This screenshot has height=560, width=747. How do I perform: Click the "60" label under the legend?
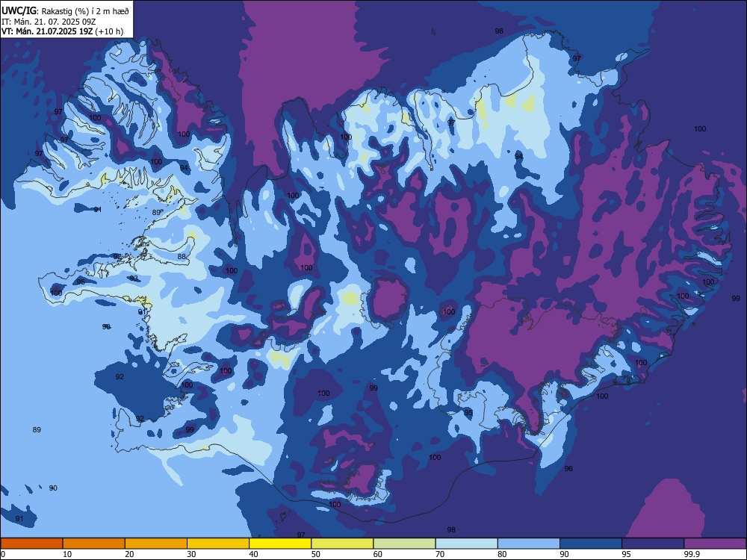[378, 554]
